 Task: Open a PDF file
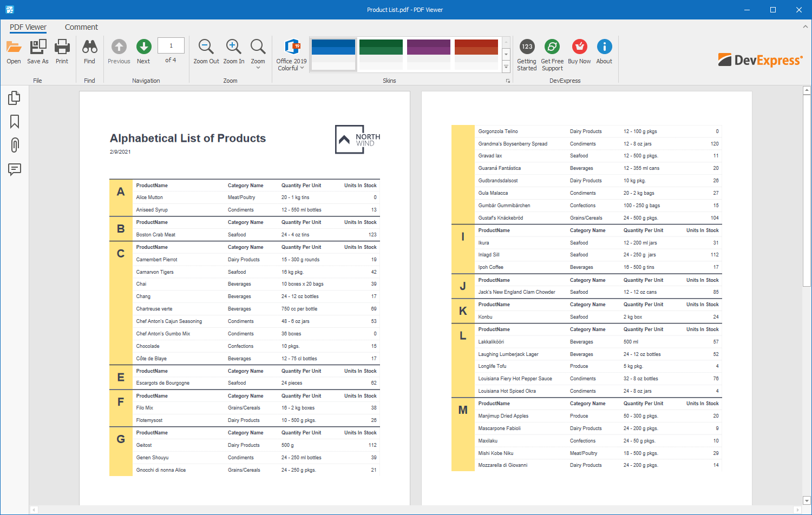pos(13,51)
